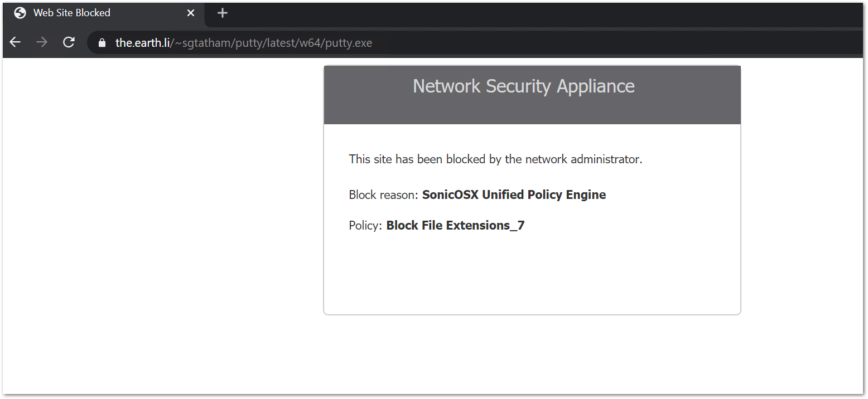Viewport: 868px width, 399px height.
Task: Click "Block File Extensions_7" policy name
Action: point(455,226)
